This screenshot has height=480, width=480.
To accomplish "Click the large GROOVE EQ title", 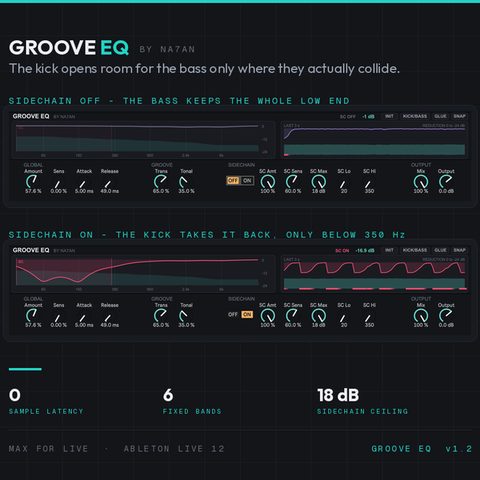I will 69,47.
